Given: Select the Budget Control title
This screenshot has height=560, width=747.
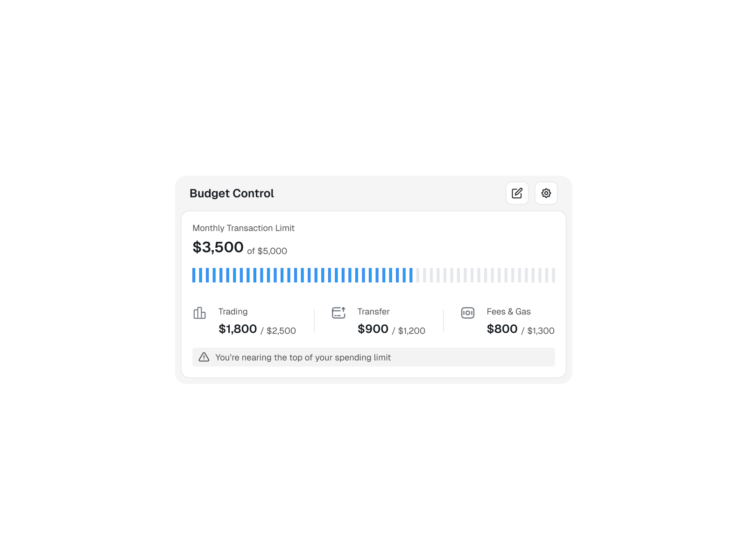Looking at the screenshot, I should [x=232, y=193].
